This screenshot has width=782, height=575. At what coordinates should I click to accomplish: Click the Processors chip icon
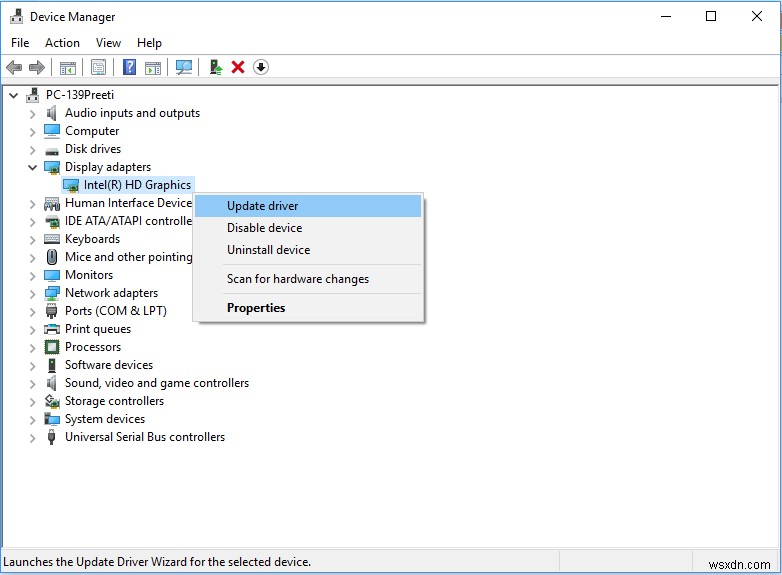pos(52,347)
